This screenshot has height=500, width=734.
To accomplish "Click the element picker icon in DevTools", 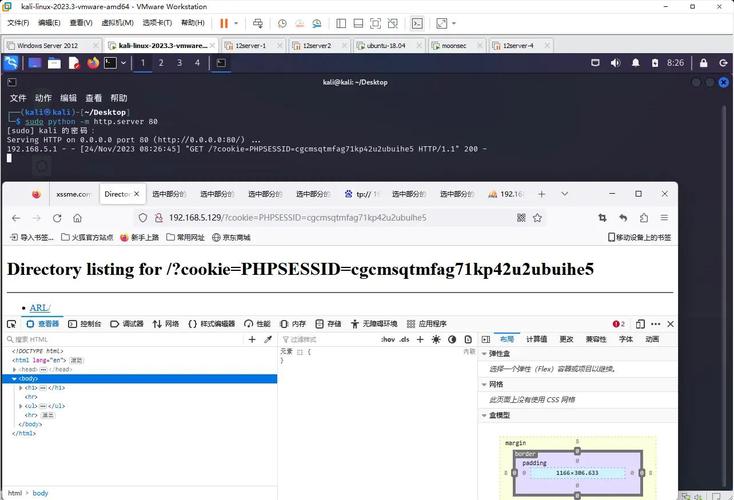I will pos(11,324).
